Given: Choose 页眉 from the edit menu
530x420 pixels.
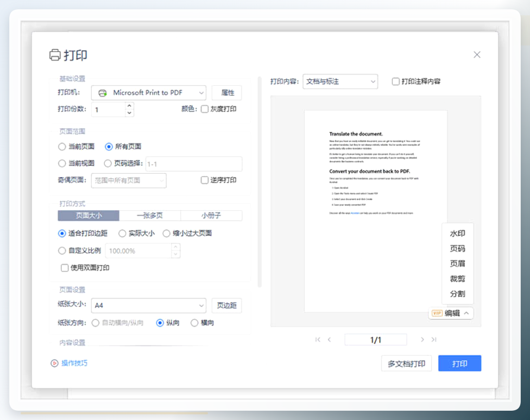Looking at the screenshot, I should (x=457, y=264).
